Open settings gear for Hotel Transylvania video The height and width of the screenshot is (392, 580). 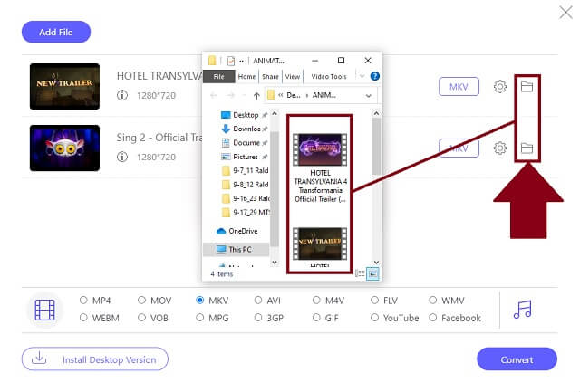[x=499, y=87]
